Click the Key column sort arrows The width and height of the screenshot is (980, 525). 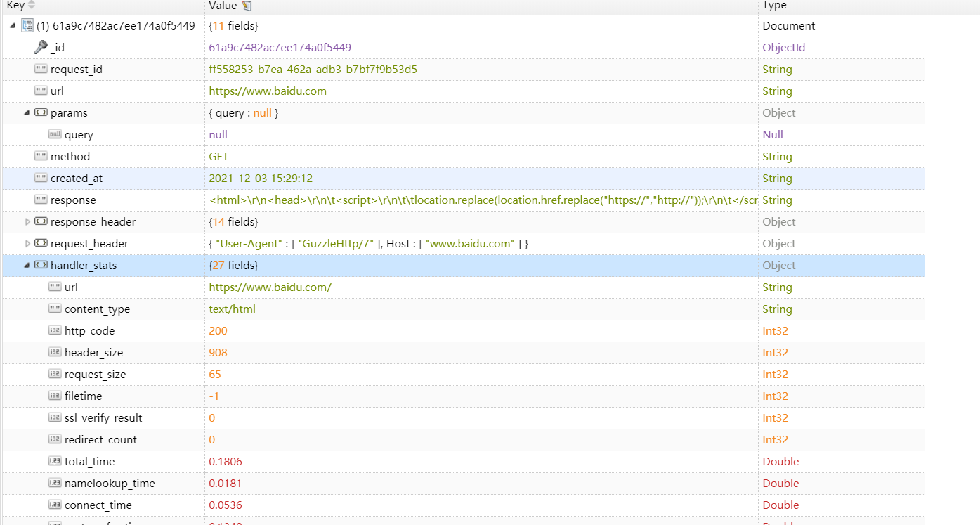click(x=31, y=6)
